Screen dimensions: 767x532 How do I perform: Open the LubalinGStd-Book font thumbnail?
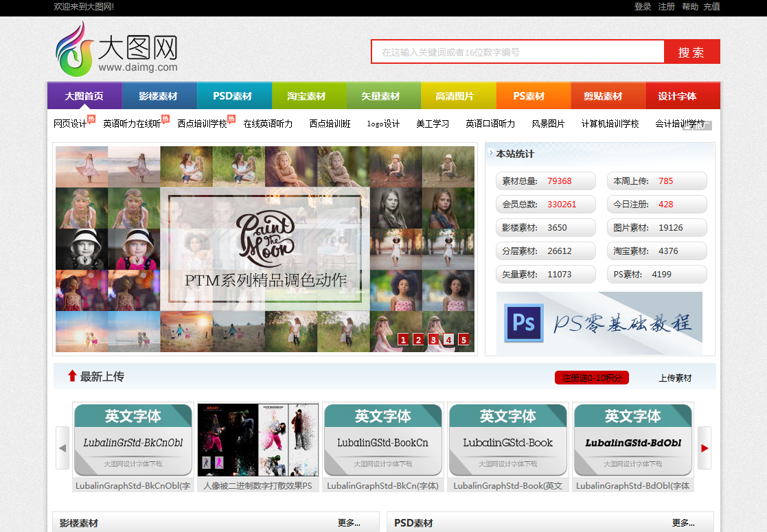[508, 440]
